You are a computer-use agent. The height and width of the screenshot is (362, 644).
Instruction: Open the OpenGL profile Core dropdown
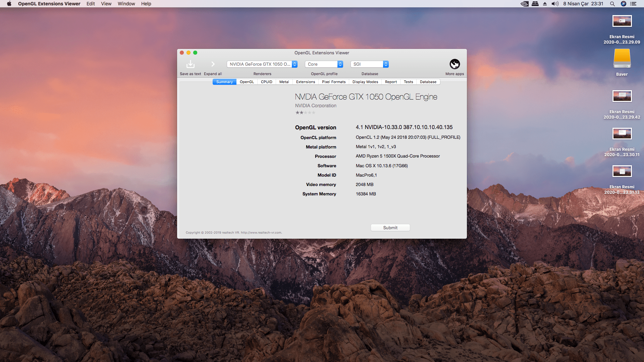(x=324, y=64)
